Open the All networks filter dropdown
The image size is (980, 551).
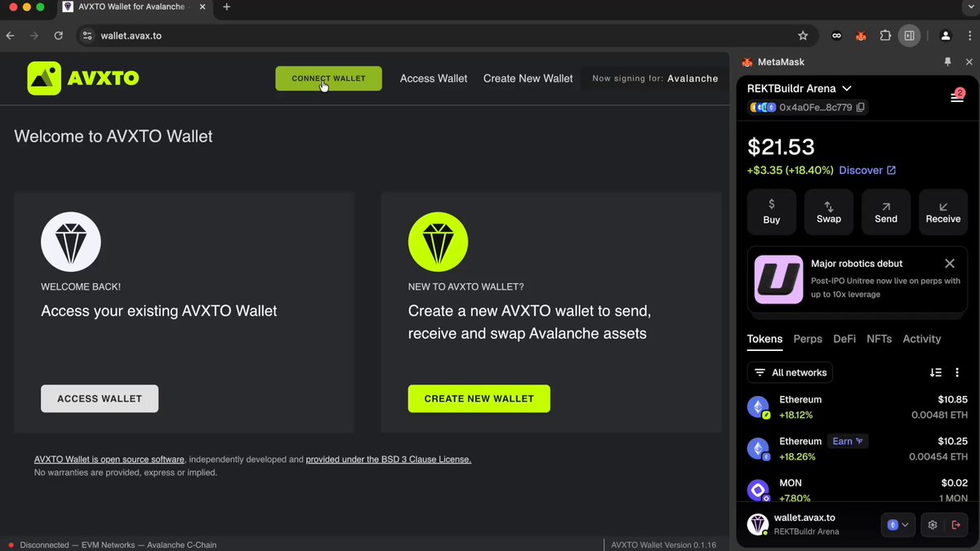(x=790, y=372)
